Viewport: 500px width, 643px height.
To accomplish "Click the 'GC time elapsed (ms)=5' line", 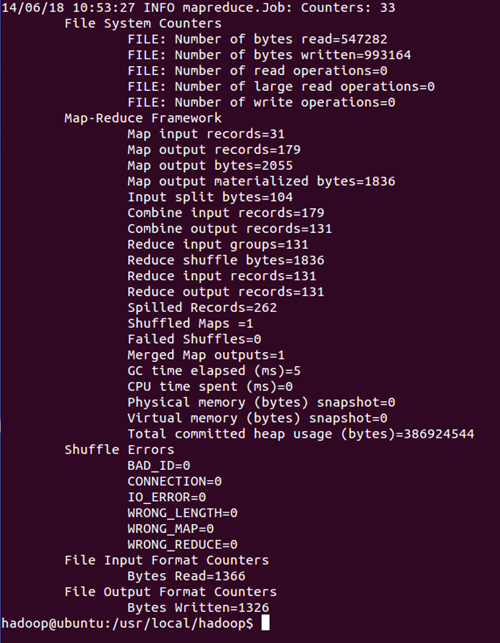I will (x=214, y=371).
